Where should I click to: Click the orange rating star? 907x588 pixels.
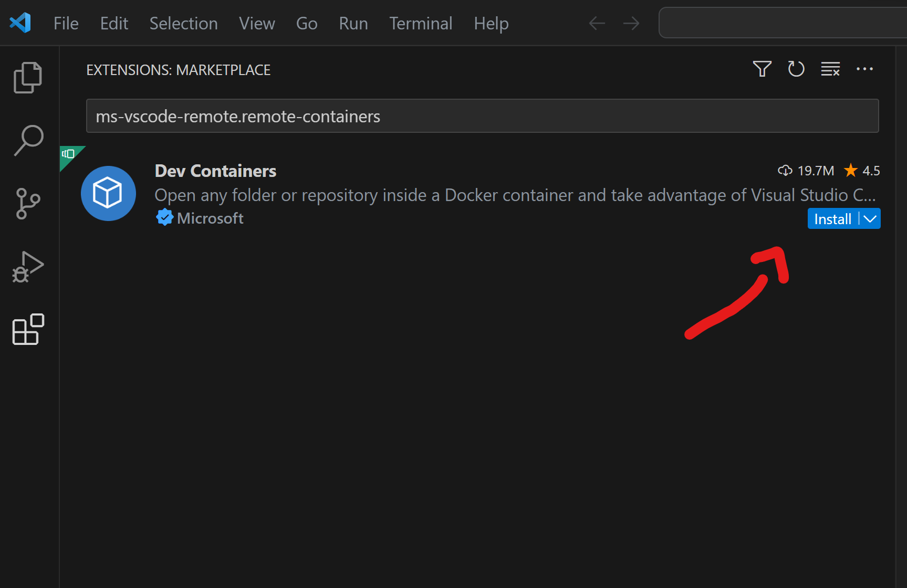pos(850,170)
